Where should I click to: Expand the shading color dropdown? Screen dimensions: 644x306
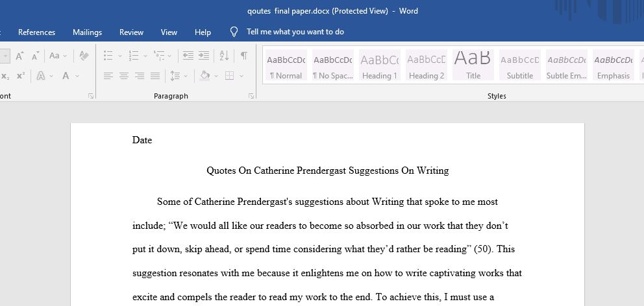click(x=216, y=76)
